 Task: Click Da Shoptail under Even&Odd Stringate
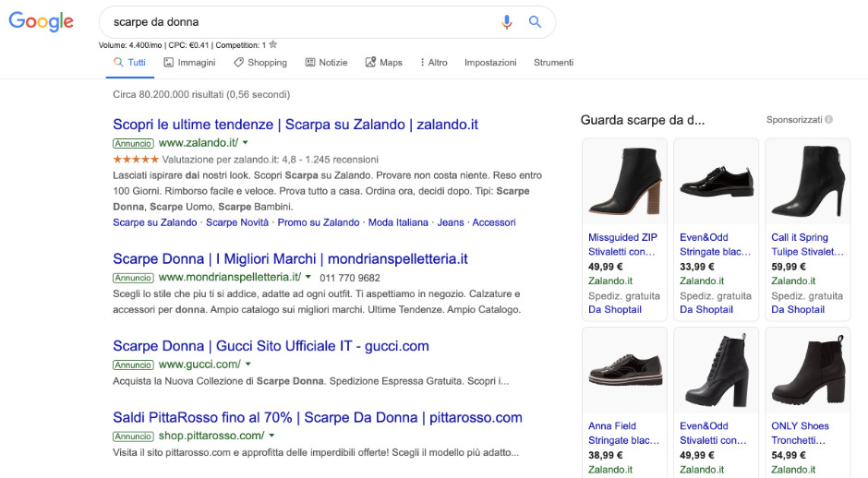[x=706, y=310]
